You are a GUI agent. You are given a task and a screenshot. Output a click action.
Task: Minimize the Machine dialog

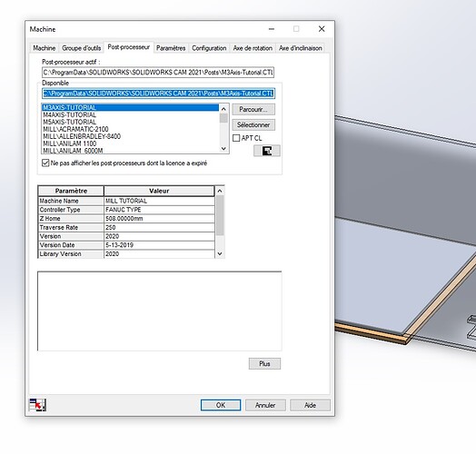(272, 29)
